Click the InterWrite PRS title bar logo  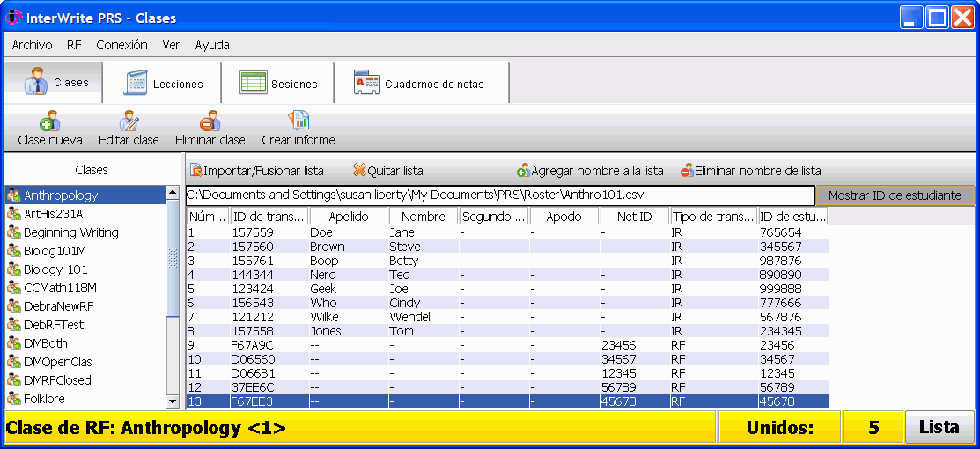(x=13, y=18)
